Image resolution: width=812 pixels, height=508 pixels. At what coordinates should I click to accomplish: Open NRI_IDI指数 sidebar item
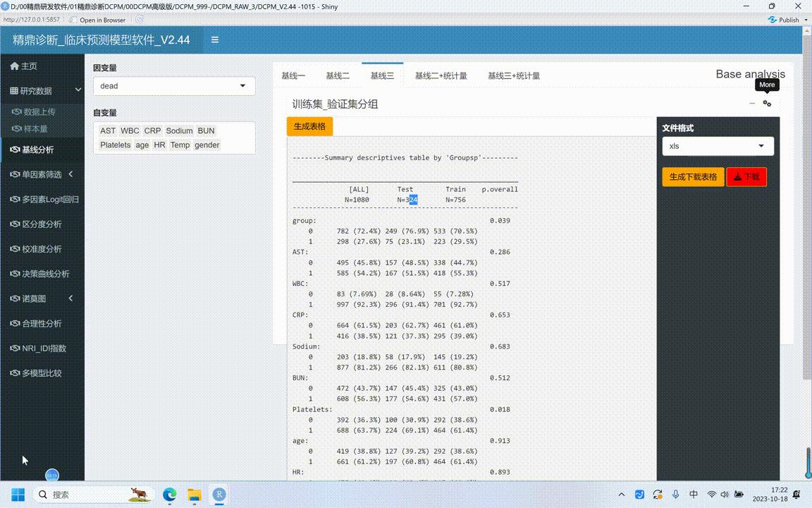[x=38, y=349]
